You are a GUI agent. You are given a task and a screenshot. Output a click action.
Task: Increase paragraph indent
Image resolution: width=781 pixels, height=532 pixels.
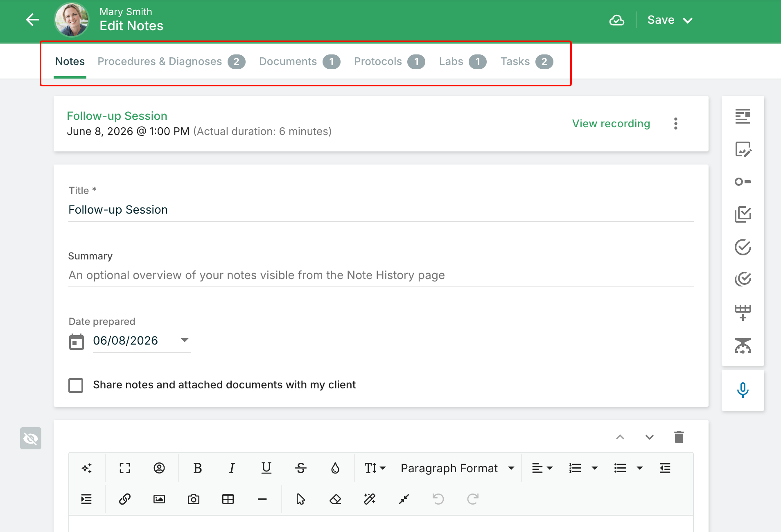86,499
